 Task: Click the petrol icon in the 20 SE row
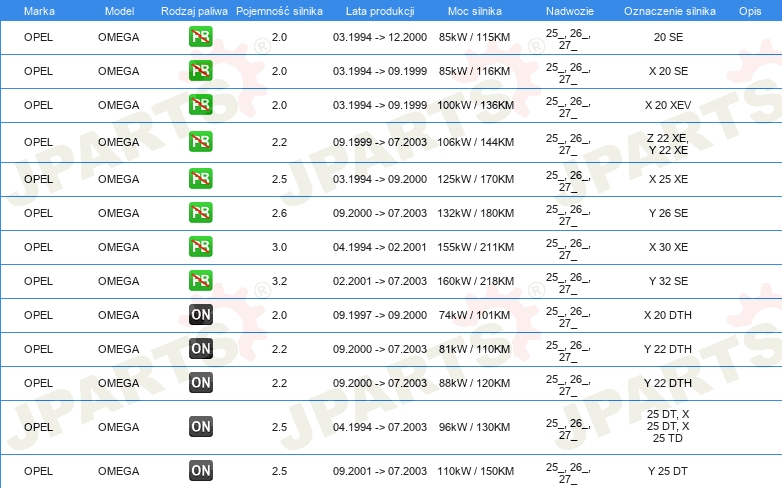200,36
